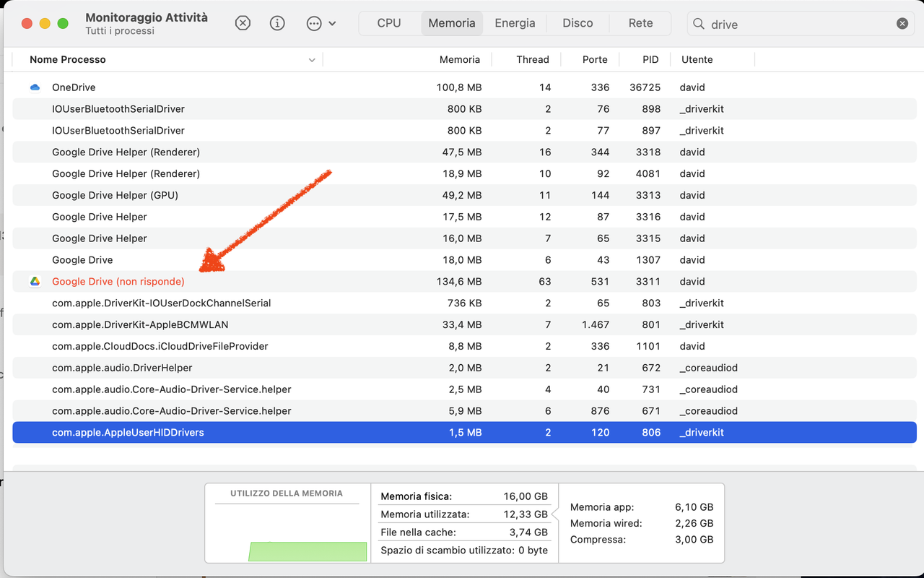Click Compressa 3,00 GB entry
Screen dimensions: 924x578
pyautogui.click(x=642, y=540)
